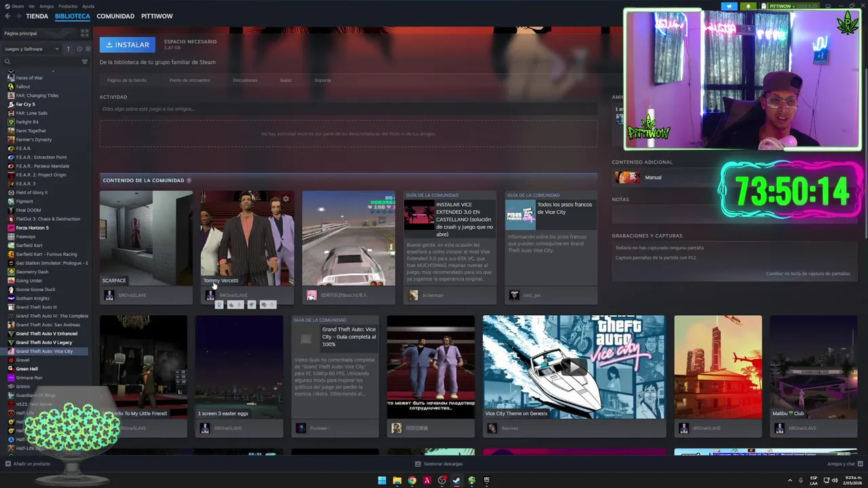Image resolution: width=868 pixels, height=488 pixels.
Task: Play the Vice City Theme on Genesis video
Action: point(574,367)
